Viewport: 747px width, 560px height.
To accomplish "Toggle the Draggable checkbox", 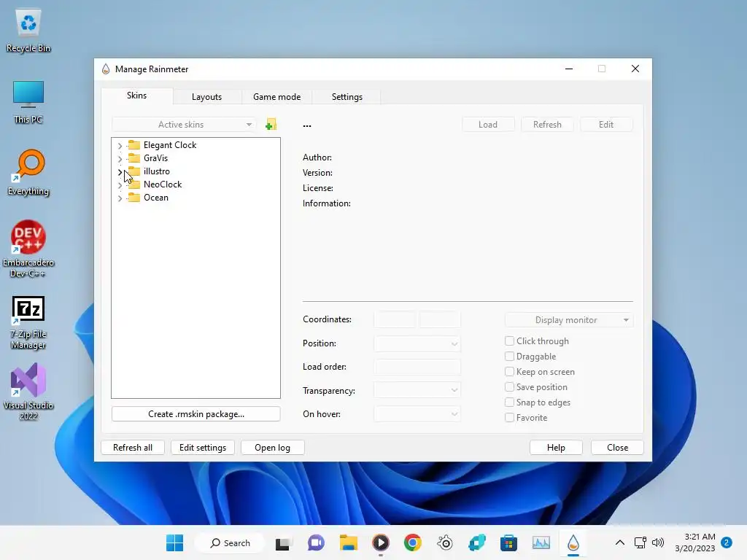I will 509,356.
